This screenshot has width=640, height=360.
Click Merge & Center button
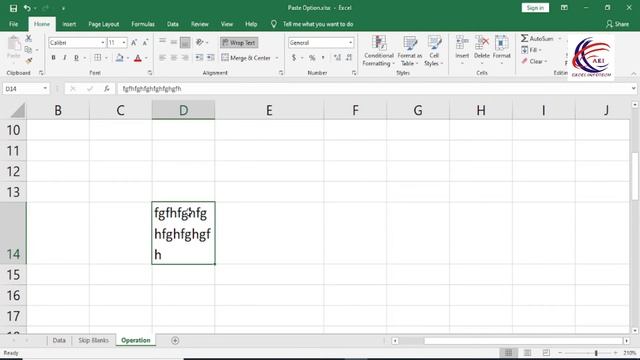246,58
